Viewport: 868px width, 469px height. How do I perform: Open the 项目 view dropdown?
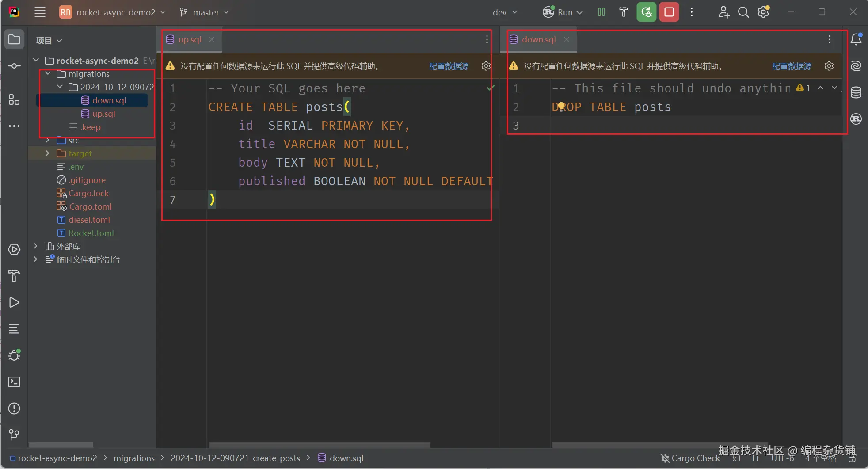pyautogui.click(x=49, y=40)
